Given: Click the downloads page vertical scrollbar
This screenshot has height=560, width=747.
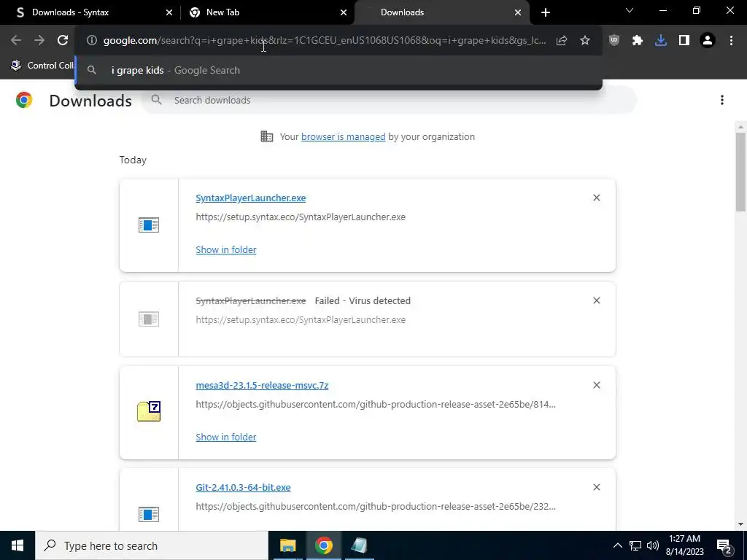Looking at the screenshot, I should click(x=740, y=171).
